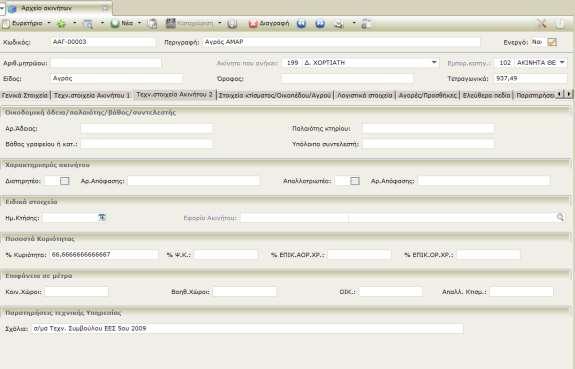
Task: Click the far-right toolbar icon
Action: tap(560, 24)
